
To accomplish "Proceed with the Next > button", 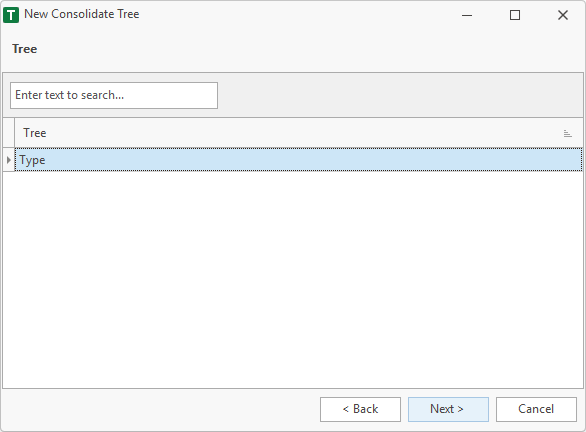I will [x=448, y=409].
